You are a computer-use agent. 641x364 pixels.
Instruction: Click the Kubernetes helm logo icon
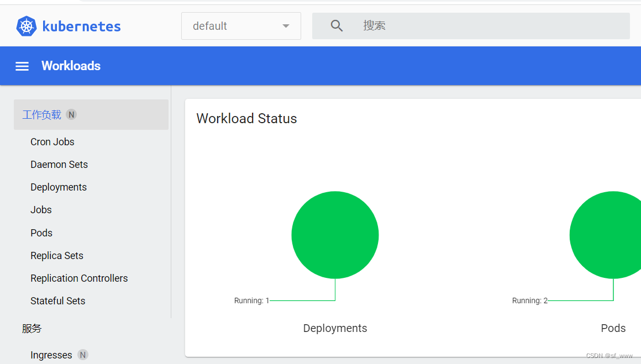[x=26, y=26]
